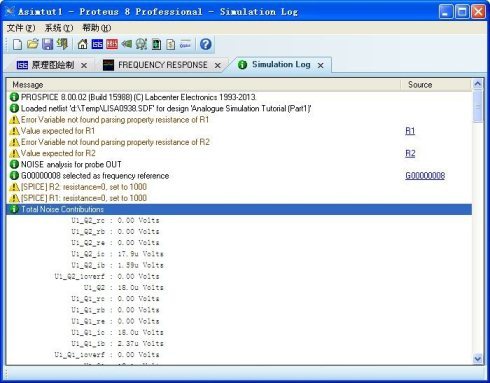Open the bill of materials dollar icon
The width and height of the screenshot is (490, 383).
[x=171, y=44]
